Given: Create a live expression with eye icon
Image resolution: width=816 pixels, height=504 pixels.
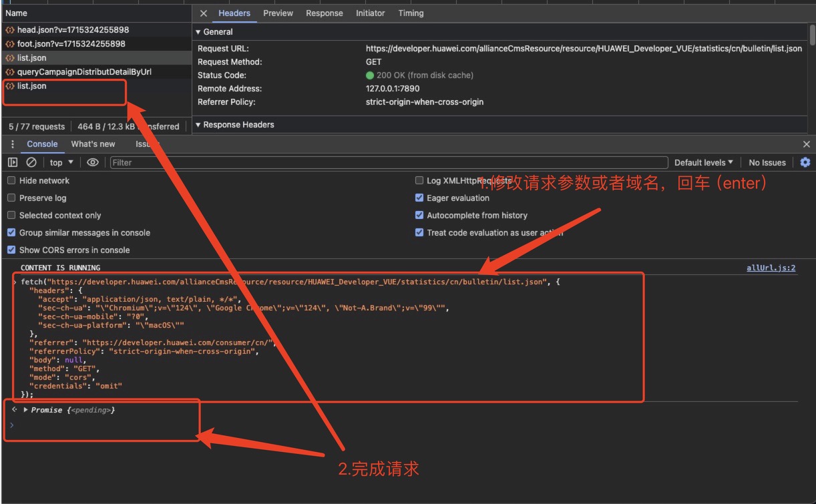Looking at the screenshot, I should (x=93, y=162).
